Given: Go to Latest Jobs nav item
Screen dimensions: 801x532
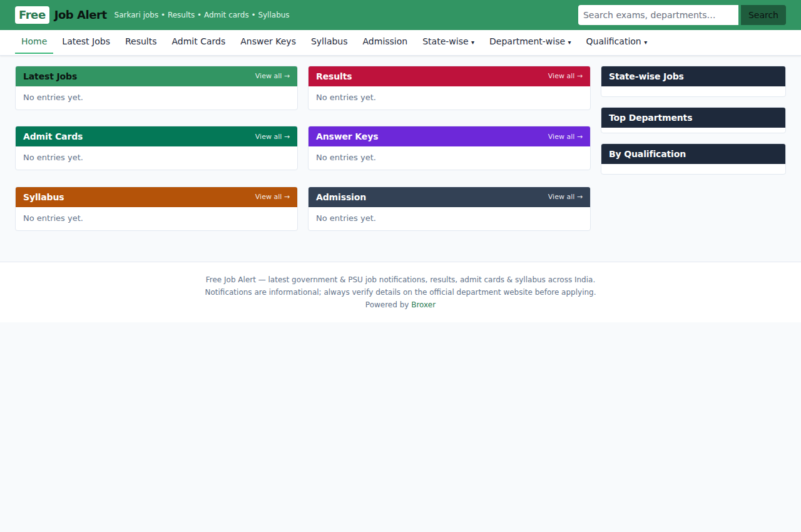Looking at the screenshot, I should coord(86,41).
